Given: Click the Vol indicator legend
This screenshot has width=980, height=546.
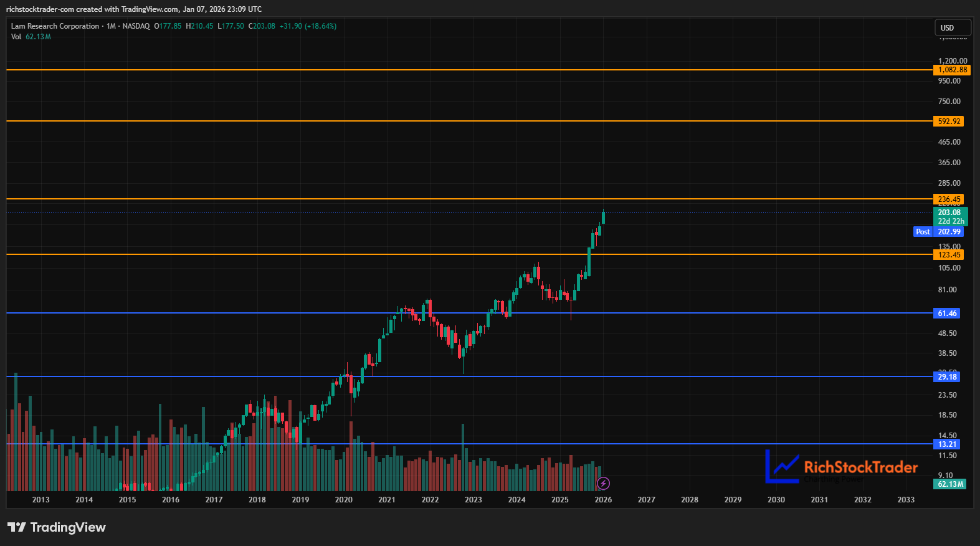Looking at the screenshot, I should [17, 37].
